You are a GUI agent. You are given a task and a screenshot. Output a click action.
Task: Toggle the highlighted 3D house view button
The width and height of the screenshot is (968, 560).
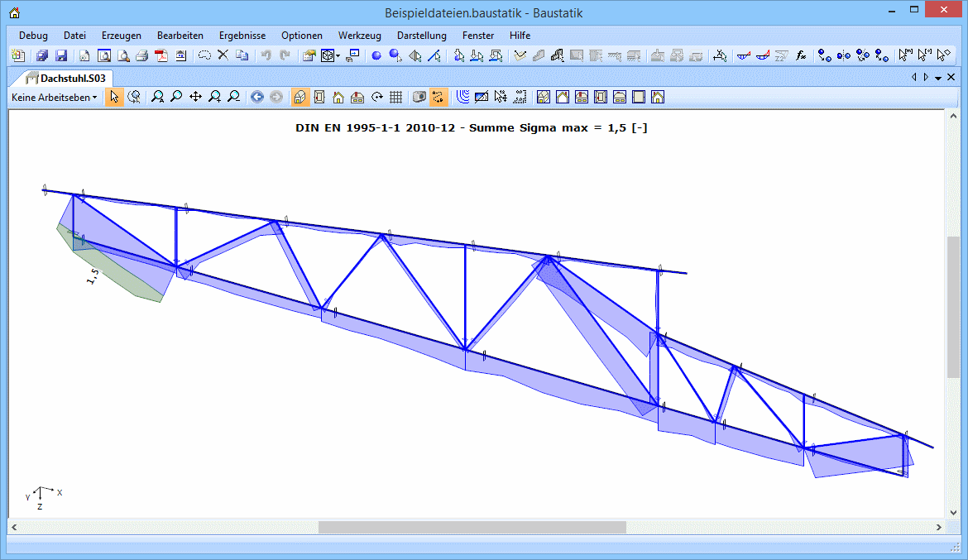300,97
